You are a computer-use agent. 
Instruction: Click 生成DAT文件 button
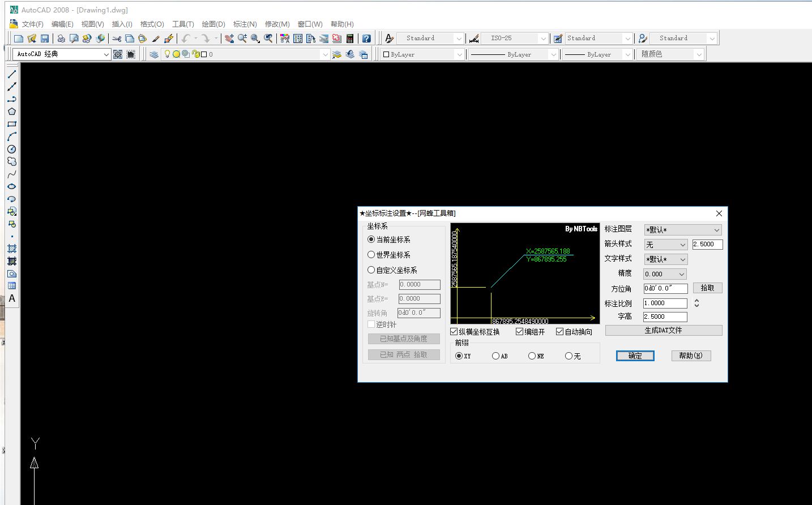[664, 330]
